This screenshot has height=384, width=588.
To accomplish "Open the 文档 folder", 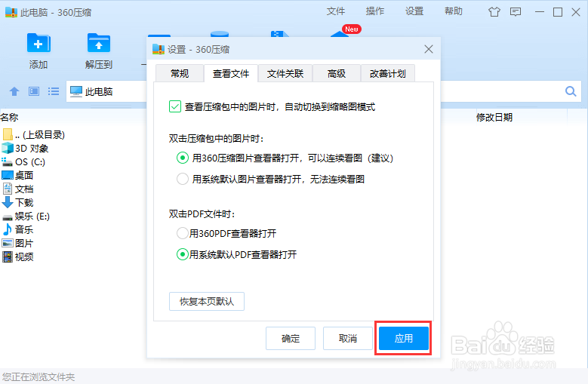I will [x=17, y=189].
